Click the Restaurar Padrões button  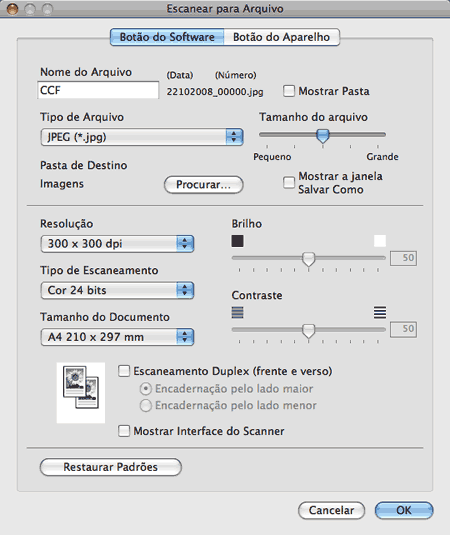pos(111,467)
